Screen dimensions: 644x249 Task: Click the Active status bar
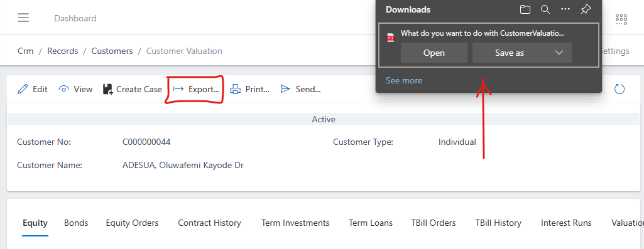point(324,119)
